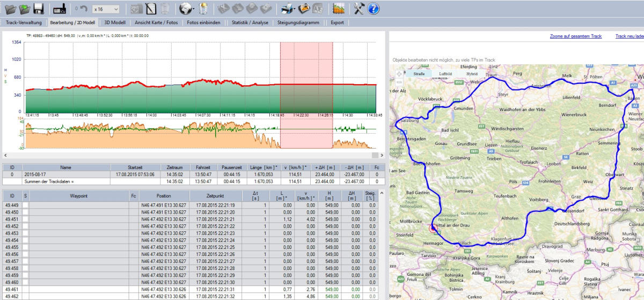Click the Track neu laden link
This screenshot has height=300, width=644.
point(630,36)
